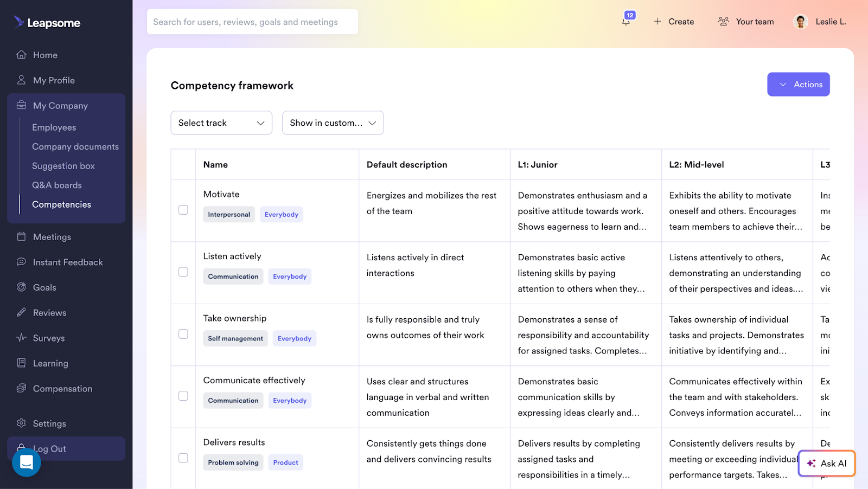Open the Intercom chat bubble
This screenshot has width=868, height=489.
click(x=26, y=462)
